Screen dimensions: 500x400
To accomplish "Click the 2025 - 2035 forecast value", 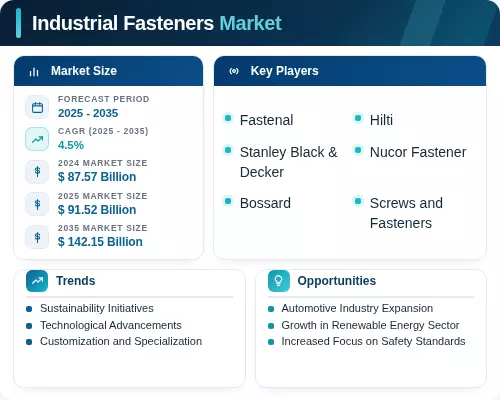I will [88, 113].
